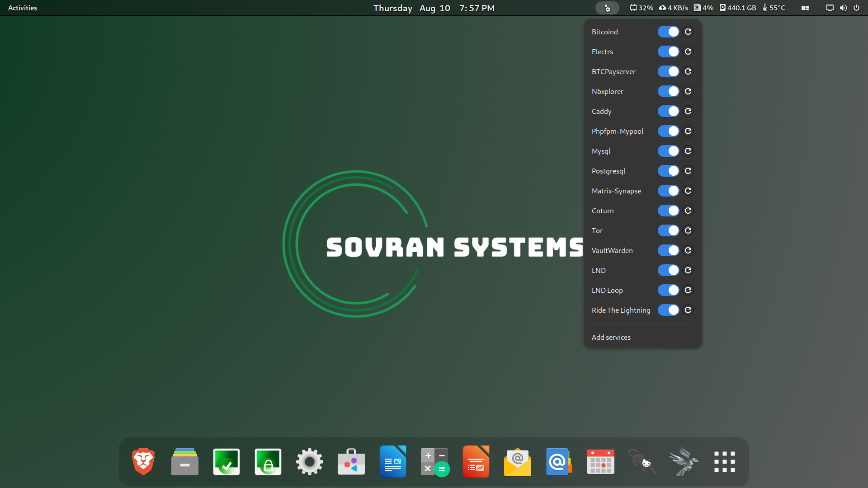
Task: Disable the Phpfpm-Mypool service
Action: coord(668,131)
